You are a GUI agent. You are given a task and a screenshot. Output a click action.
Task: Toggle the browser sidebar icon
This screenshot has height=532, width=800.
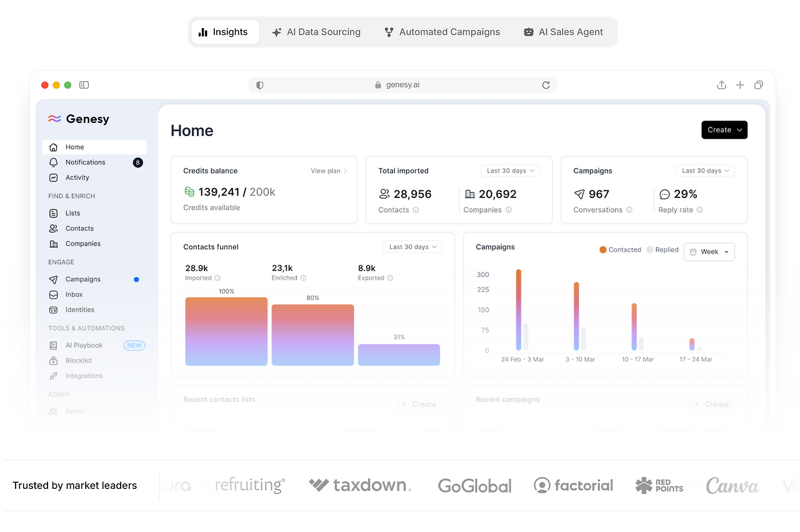[x=84, y=85]
